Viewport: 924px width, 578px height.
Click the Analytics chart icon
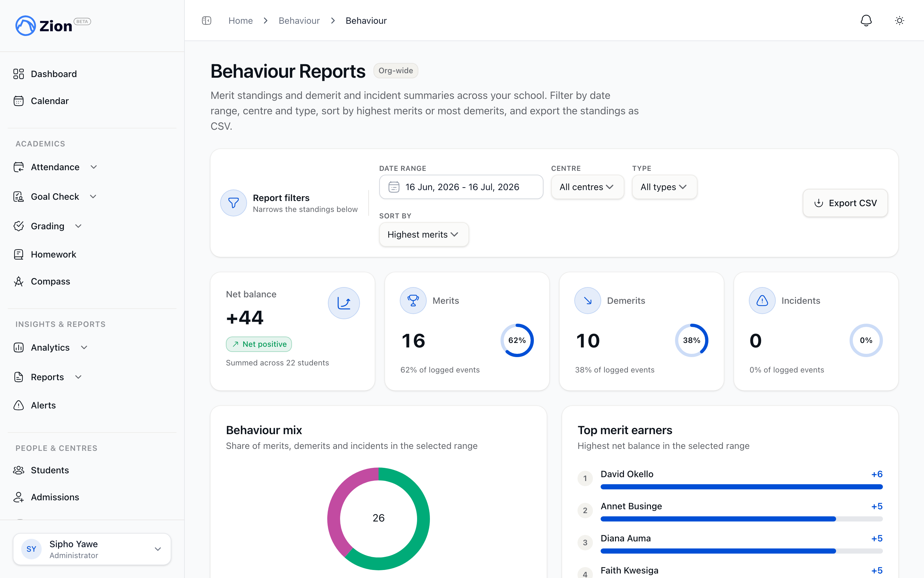[x=19, y=347]
